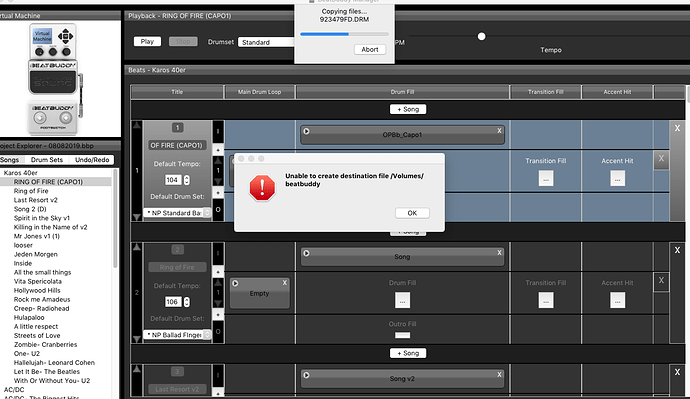The image size is (690, 399).
Task: Remove the OPBb_Capo1 fill with its X
Action: pos(499,131)
